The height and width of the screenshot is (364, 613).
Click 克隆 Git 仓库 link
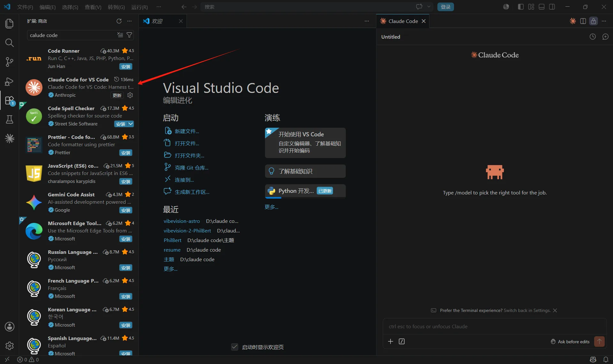(192, 168)
